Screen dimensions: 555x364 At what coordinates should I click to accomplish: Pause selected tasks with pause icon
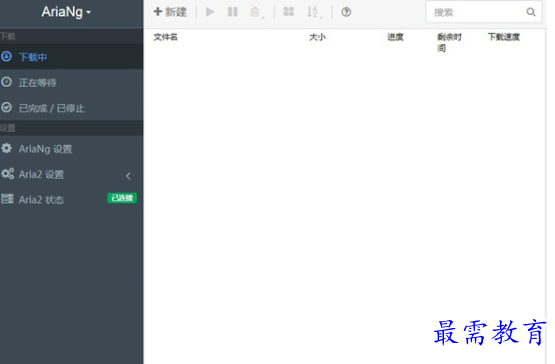(x=233, y=12)
